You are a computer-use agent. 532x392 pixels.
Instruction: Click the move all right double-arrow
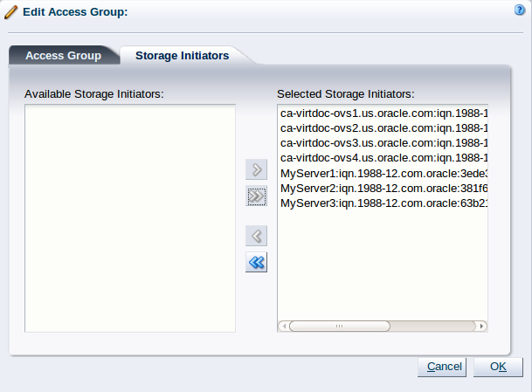click(x=256, y=196)
